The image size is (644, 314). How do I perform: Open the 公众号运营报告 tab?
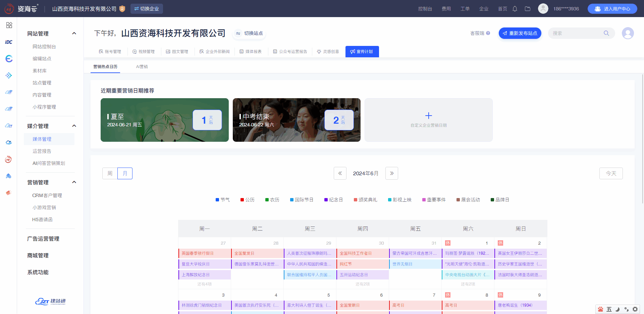pos(290,52)
